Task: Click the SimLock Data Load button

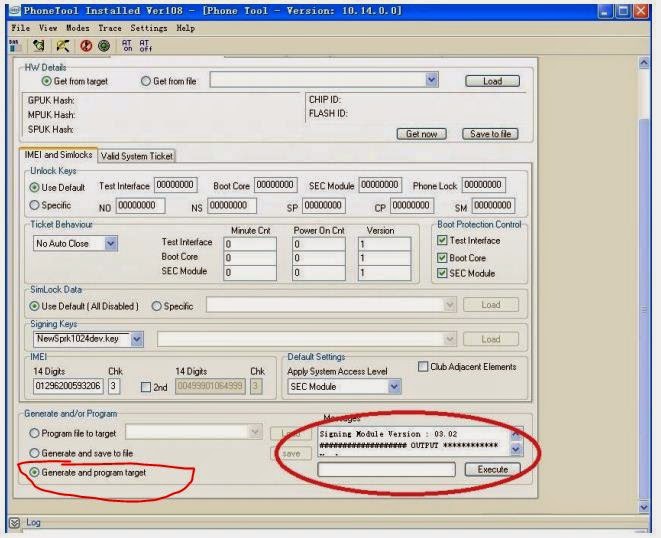Action: [491, 304]
